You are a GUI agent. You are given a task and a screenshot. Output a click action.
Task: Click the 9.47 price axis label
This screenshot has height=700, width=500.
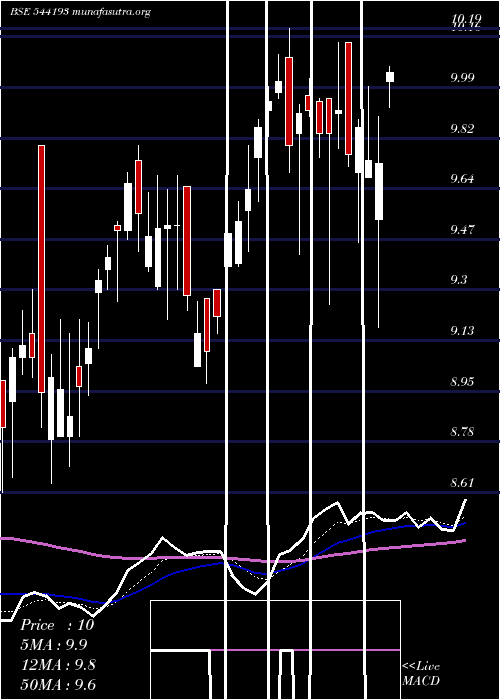(462, 230)
